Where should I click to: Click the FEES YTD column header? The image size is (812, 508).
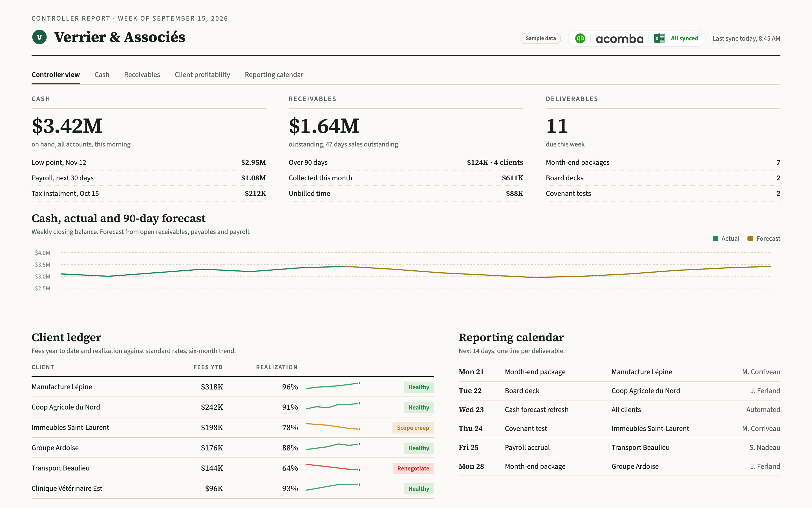click(x=208, y=367)
